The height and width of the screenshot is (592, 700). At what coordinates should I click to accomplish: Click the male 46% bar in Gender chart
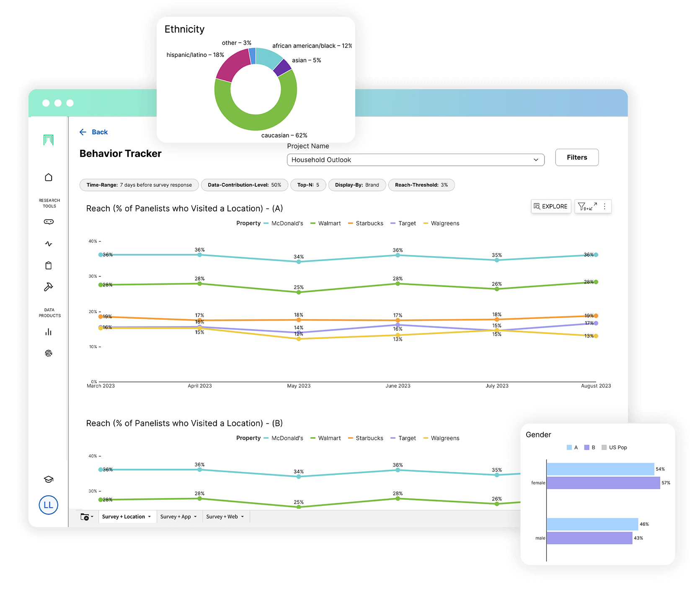pos(592,524)
